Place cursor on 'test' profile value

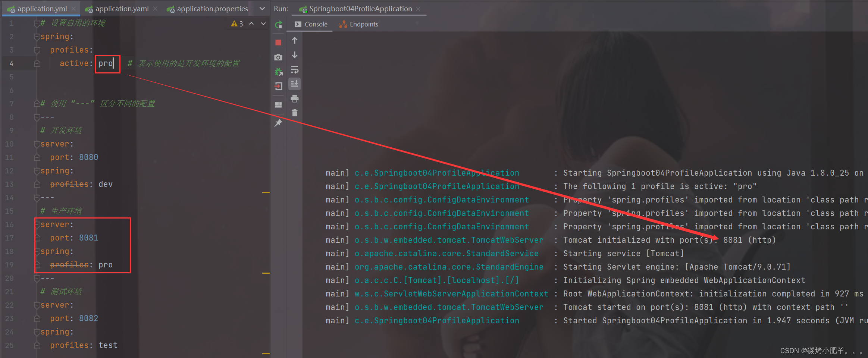click(108, 345)
